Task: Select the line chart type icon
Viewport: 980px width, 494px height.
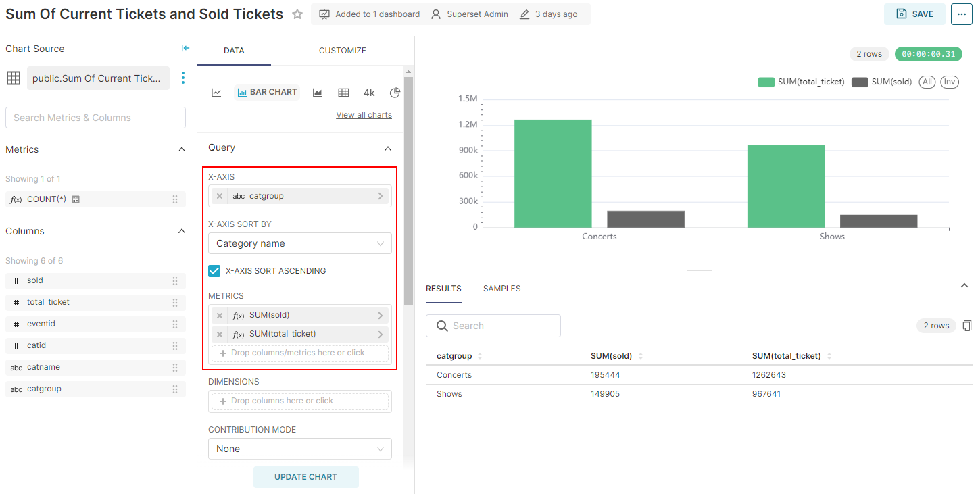Action: coord(216,93)
